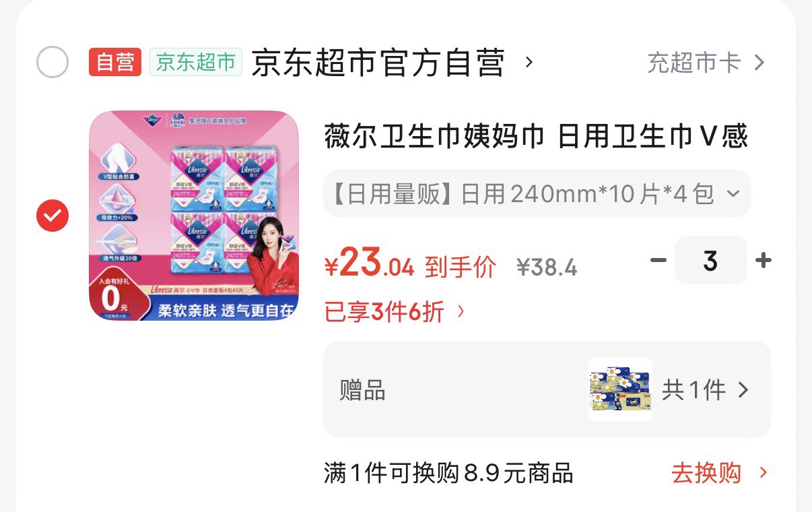Click the spec selector down-arrow icon
The height and width of the screenshot is (512, 812).
[733, 194]
